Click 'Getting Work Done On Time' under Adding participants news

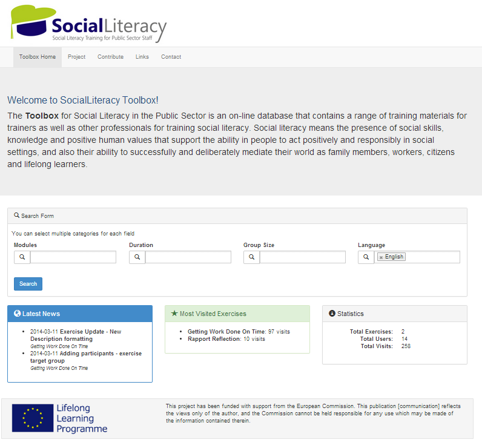pos(59,368)
